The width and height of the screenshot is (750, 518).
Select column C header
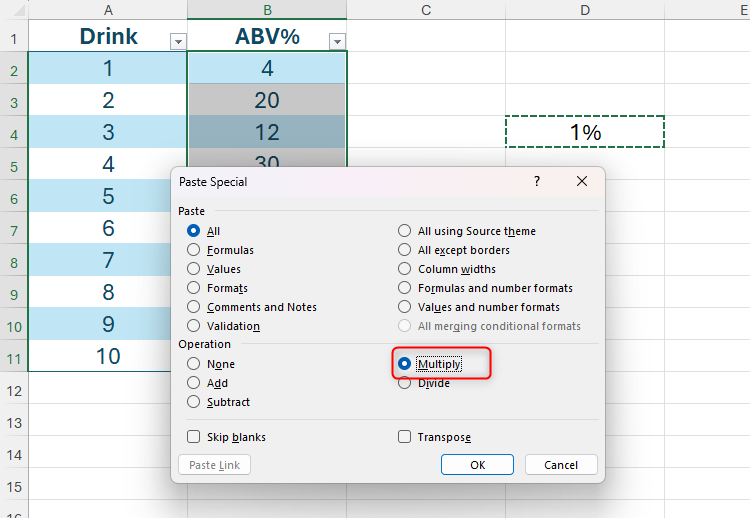(426, 10)
